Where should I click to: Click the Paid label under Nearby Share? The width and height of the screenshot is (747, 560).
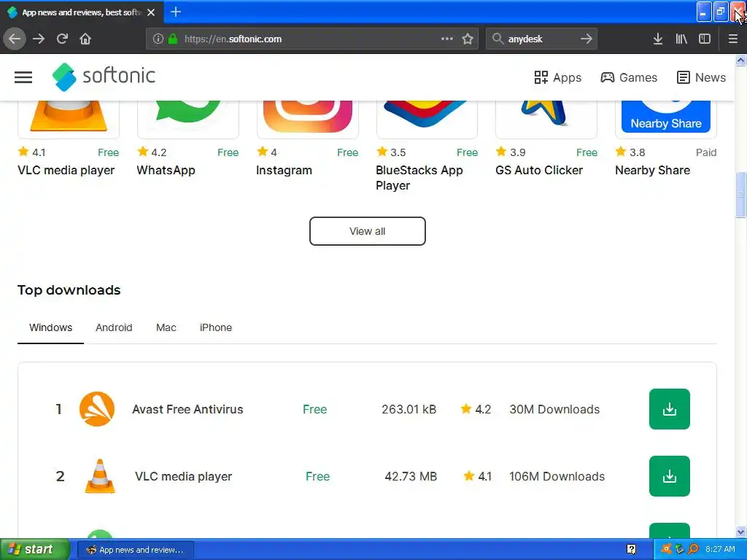tap(706, 152)
